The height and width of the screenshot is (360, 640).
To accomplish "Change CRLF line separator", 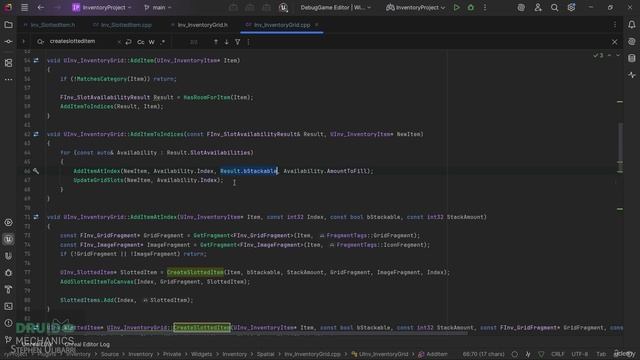I will 558,354.
